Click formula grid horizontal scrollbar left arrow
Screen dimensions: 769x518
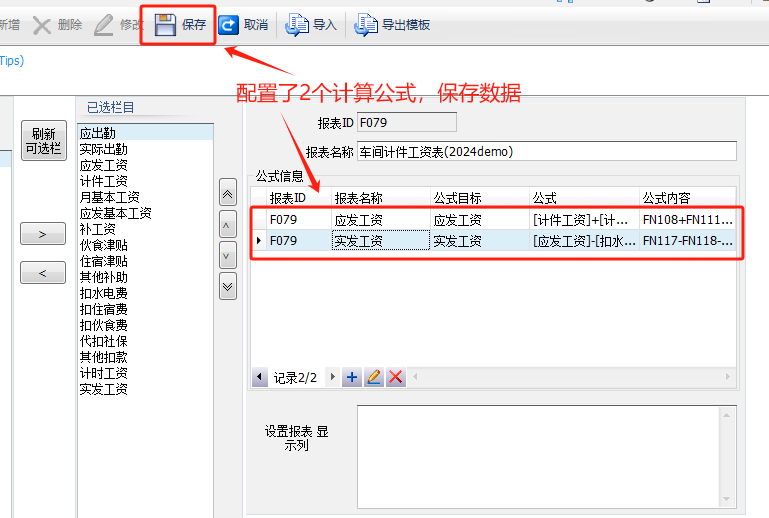point(415,377)
